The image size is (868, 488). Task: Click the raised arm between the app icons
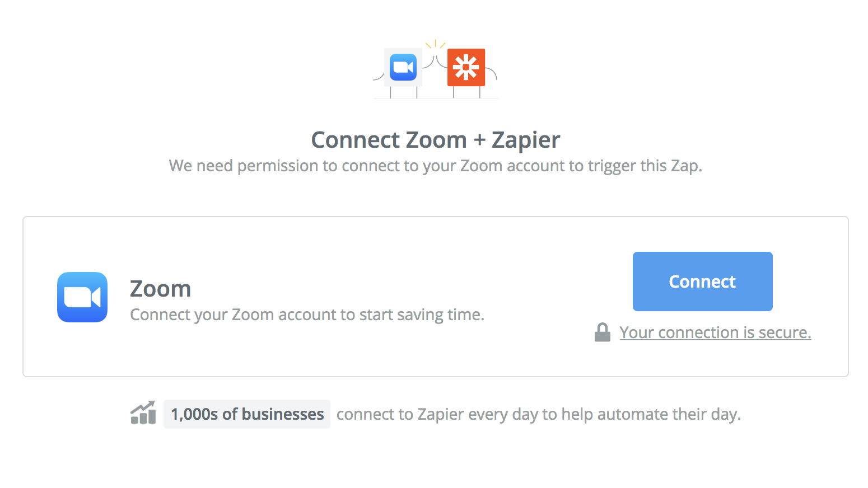click(435, 62)
